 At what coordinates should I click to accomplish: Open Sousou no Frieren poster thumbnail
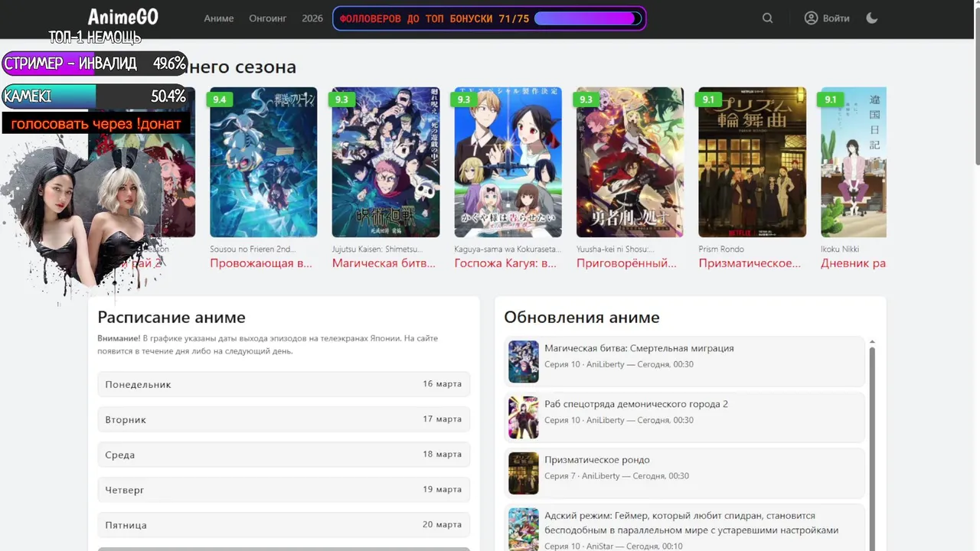coord(263,162)
